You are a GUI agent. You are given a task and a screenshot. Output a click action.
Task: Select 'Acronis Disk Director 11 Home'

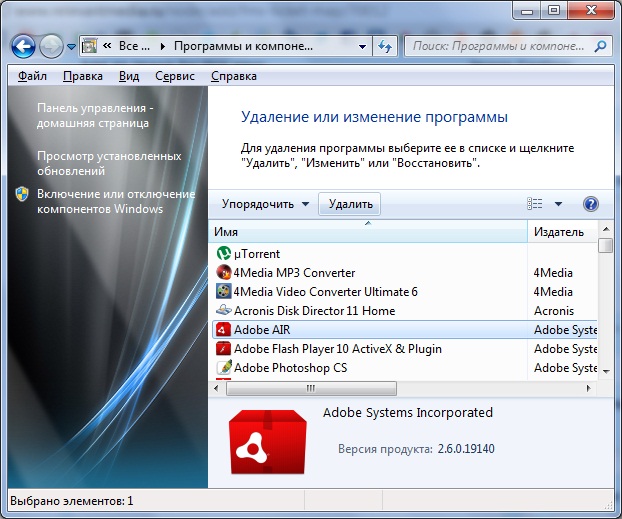pos(315,311)
